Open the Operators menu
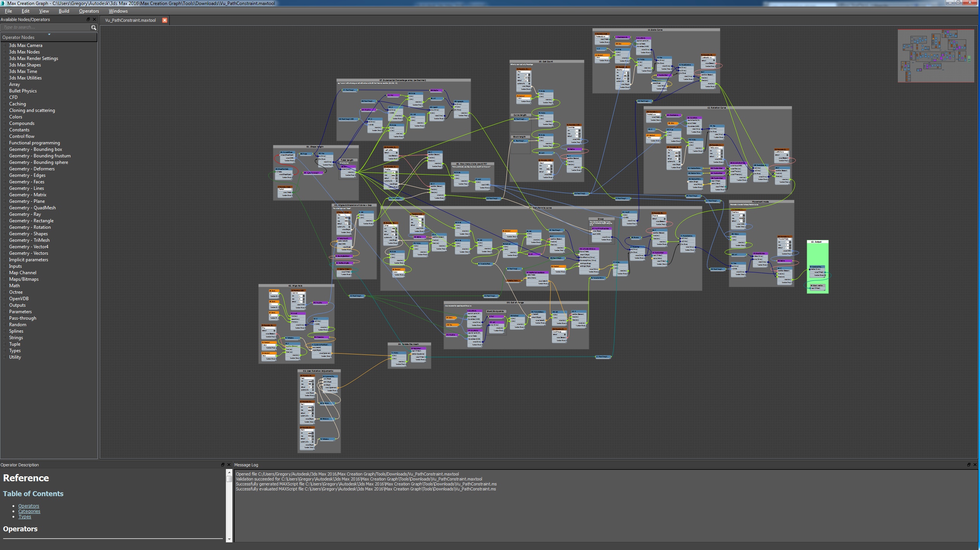980x550 pixels. (x=89, y=11)
